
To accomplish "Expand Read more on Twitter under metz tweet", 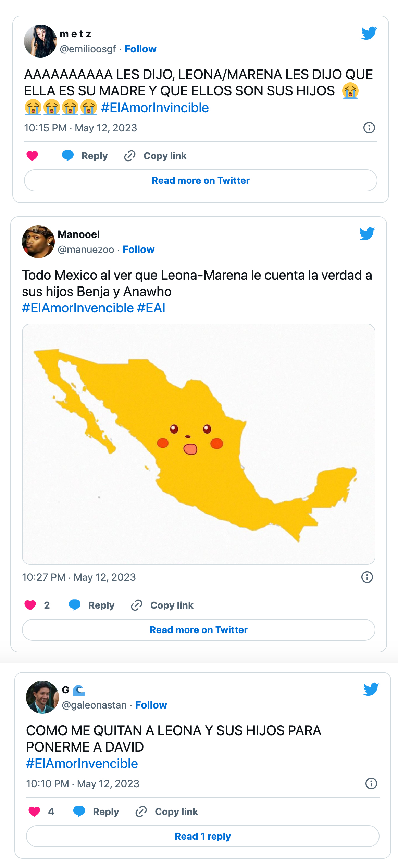I will click(200, 181).
